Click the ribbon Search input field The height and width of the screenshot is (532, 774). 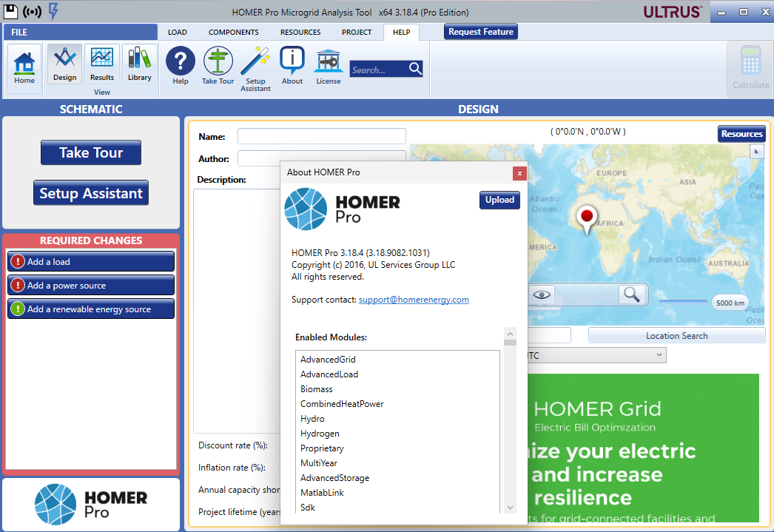(x=379, y=70)
